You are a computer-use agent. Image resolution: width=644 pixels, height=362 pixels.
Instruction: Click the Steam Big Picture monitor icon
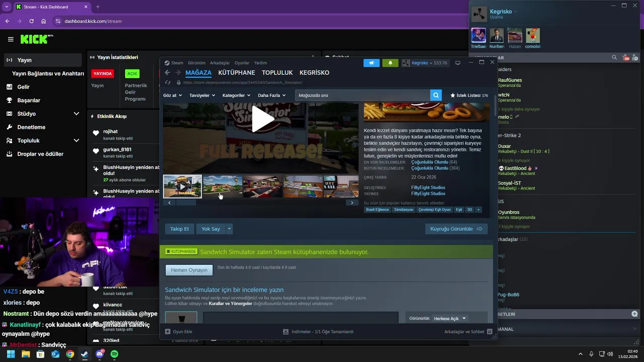(x=457, y=63)
